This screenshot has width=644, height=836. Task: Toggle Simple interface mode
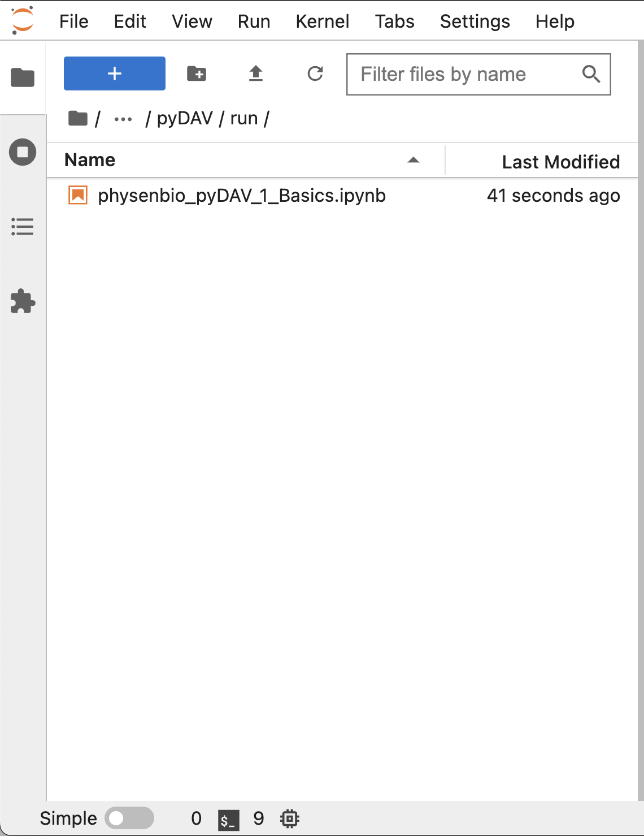point(129,818)
